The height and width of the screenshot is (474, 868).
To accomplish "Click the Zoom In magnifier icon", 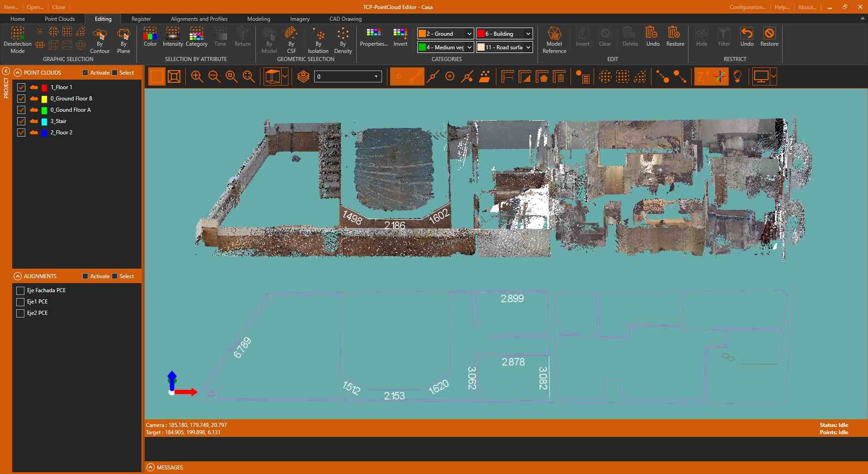I will 197,77.
